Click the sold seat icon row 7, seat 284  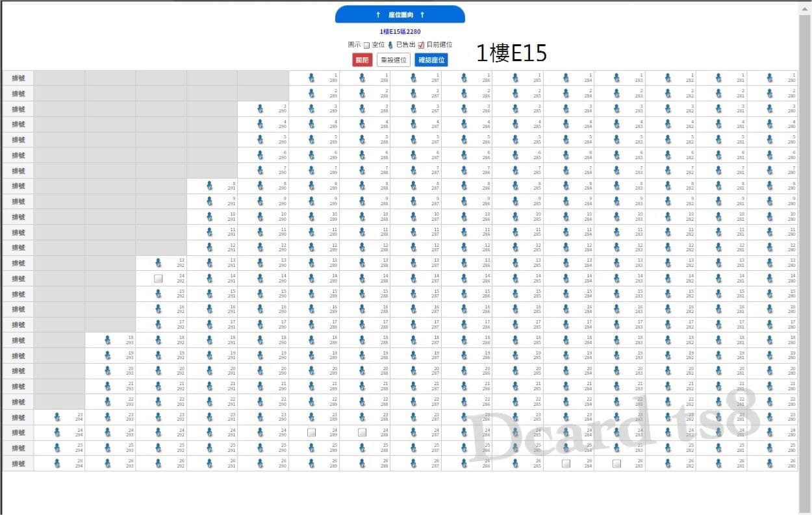pyautogui.click(x=566, y=171)
